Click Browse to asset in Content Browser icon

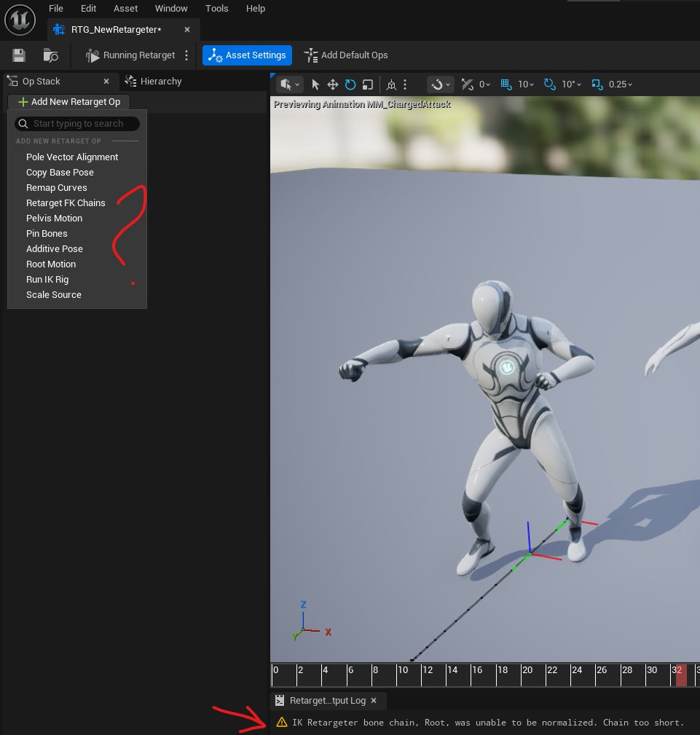pyautogui.click(x=50, y=55)
